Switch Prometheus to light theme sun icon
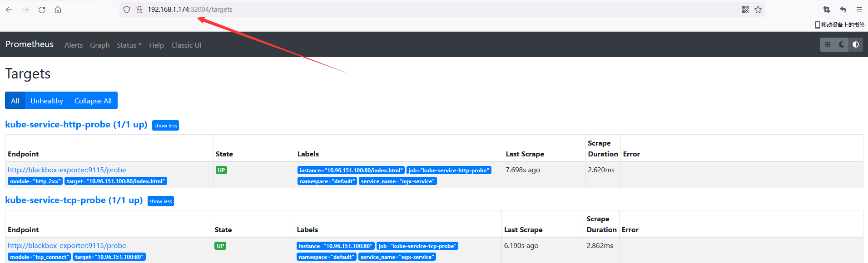Image resolution: width=868 pixels, height=263 pixels. (x=828, y=44)
